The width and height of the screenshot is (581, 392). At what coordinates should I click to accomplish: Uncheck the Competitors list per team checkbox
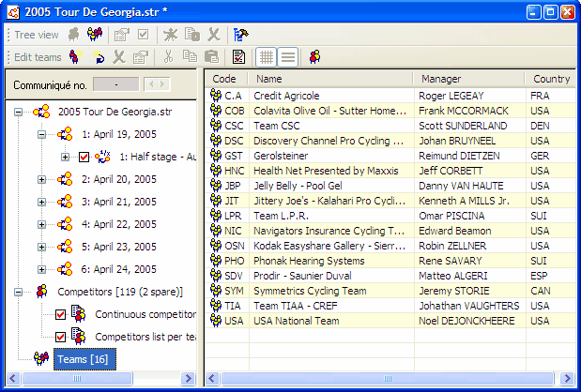(60, 337)
